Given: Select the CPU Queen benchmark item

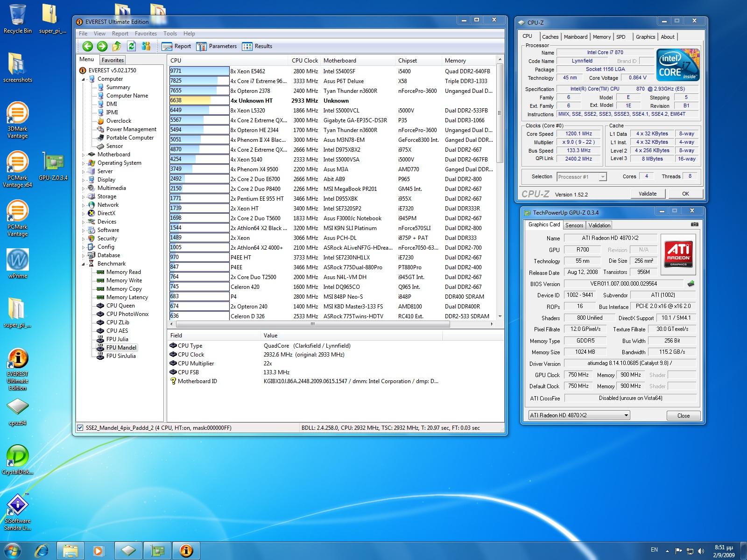Looking at the screenshot, I should click(120, 306).
